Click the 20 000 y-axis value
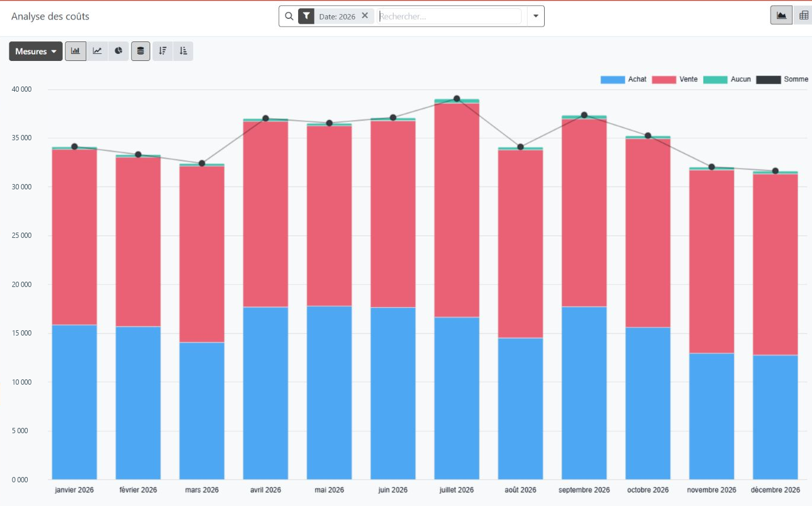 [21, 285]
